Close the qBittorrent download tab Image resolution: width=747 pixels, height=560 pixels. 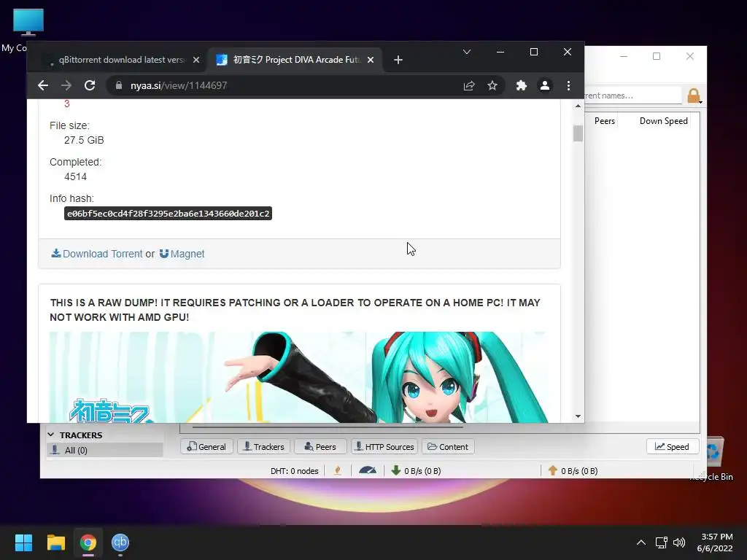click(x=196, y=60)
